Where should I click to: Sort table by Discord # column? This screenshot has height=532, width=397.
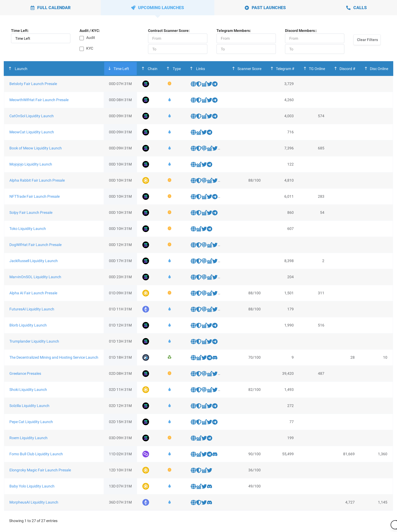click(345, 69)
